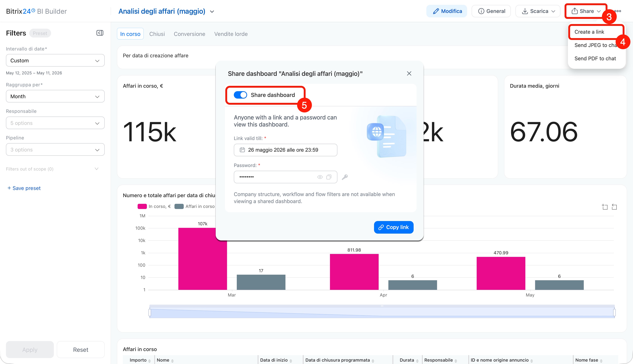The width and height of the screenshot is (633, 364).
Task: Toggle the Share dashboard switch off
Action: pos(240,95)
